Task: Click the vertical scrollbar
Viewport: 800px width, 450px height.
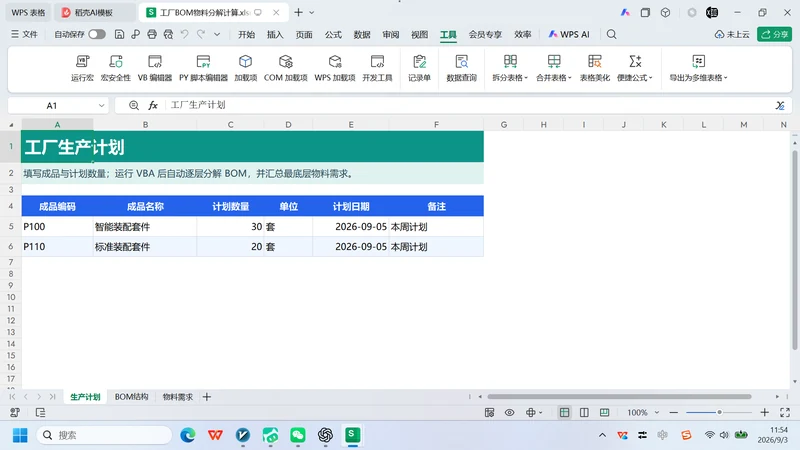Action: pyautogui.click(x=794, y=250)
